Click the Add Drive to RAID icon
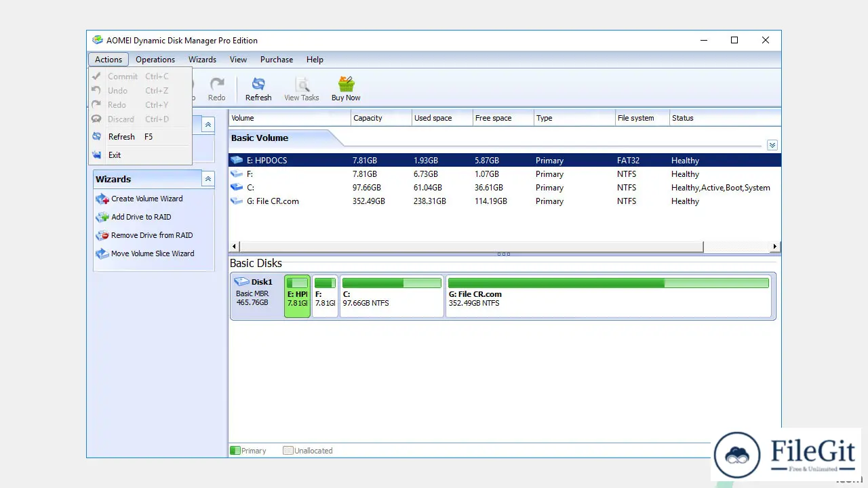The width and height of the screenshot is (868, 488). point(102,218)
